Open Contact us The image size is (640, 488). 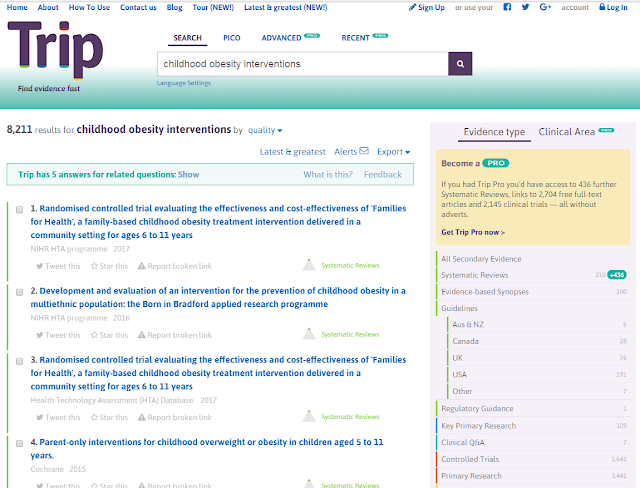click(138, 7)
